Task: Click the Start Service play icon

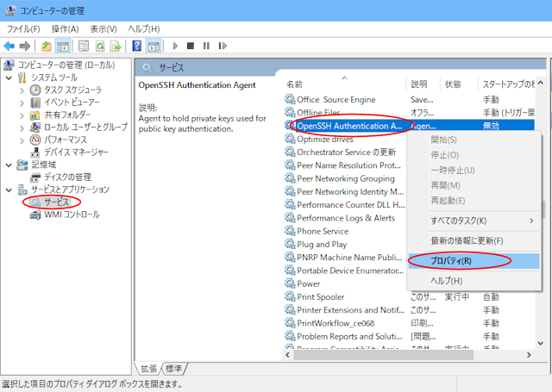Action: coord(175,46)
